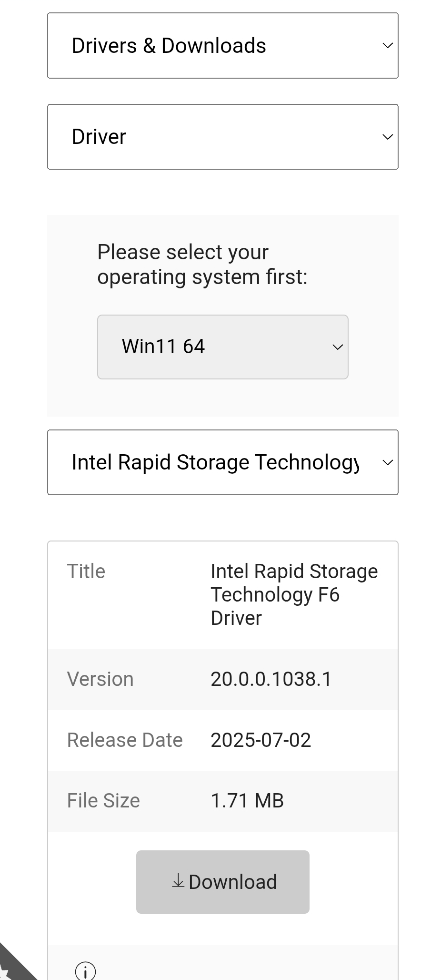This screenshot has height=980, width=421.
Task: Open the Win11 64 operating system selector
Action: point(222,347)
